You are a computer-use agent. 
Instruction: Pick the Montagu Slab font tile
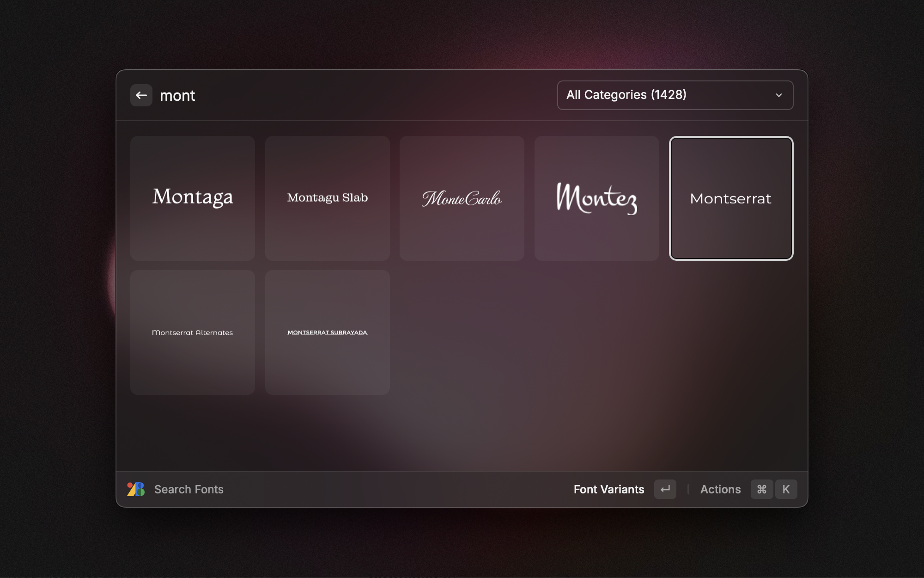pyautogui.click(x=327, y=198)
